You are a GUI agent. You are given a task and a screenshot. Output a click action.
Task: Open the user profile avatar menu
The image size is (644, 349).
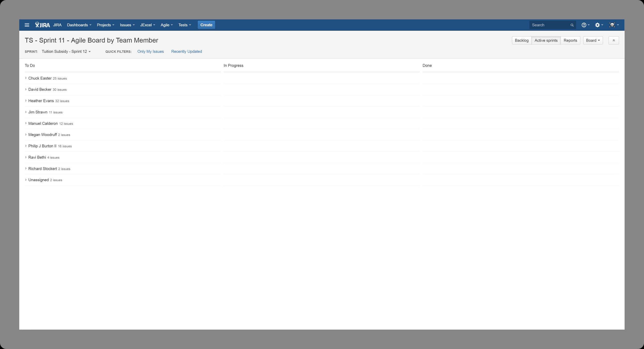613,25
